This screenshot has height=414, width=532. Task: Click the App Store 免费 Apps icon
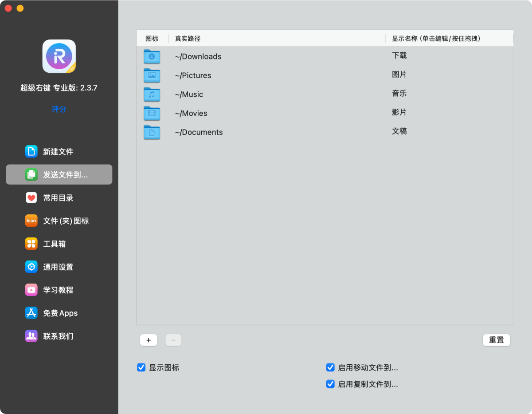point(31,313)
